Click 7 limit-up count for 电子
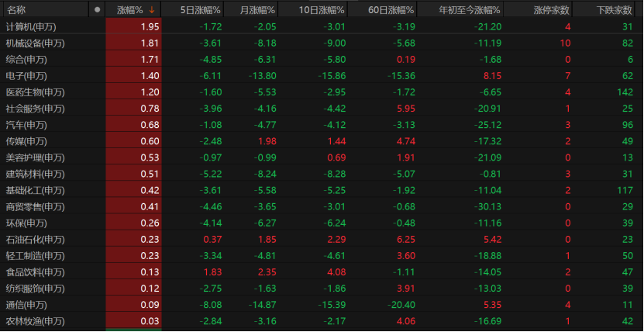644x332 pixels. click(x=567, y=76)
